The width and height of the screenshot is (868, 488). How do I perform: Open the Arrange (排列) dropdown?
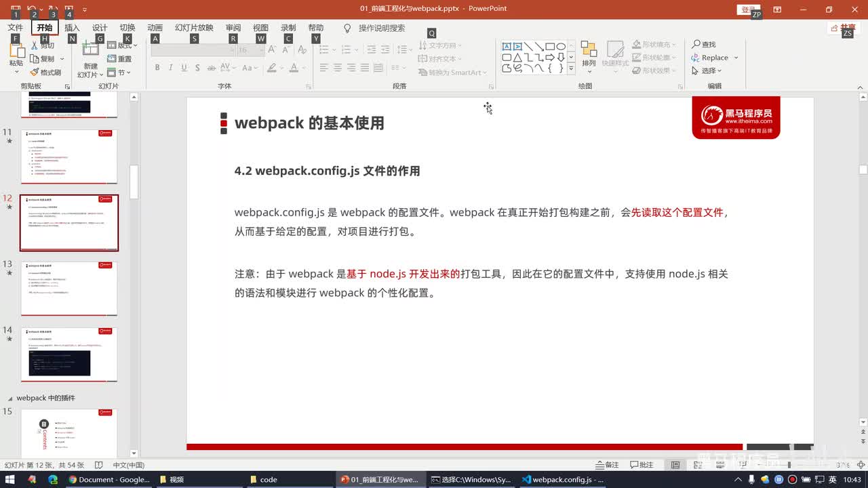[x=589, y=56]
